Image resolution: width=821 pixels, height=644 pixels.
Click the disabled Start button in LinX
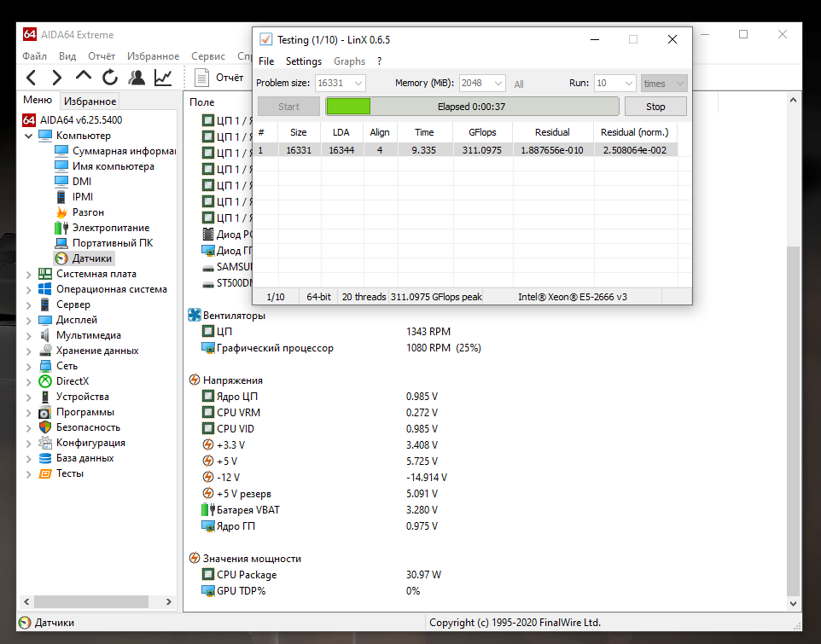click(288, 107)
